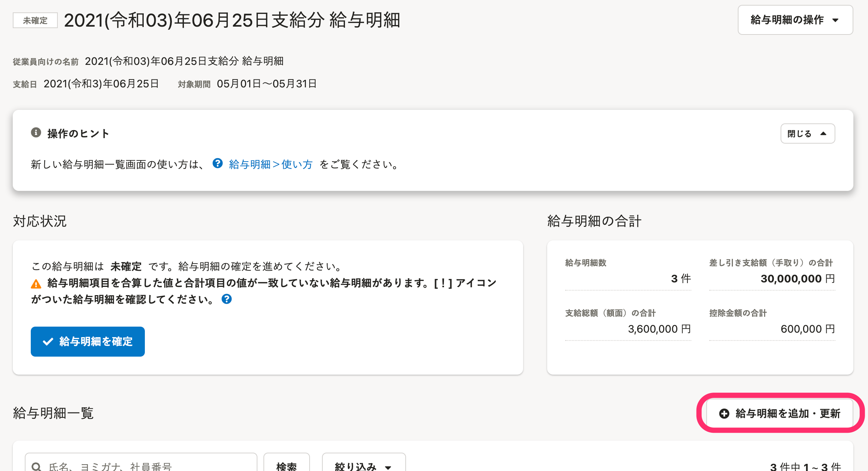This screenshot has width=868, height=471.
Task: Click the 給与明細を追加・更新 button
Action: (780, 414)
